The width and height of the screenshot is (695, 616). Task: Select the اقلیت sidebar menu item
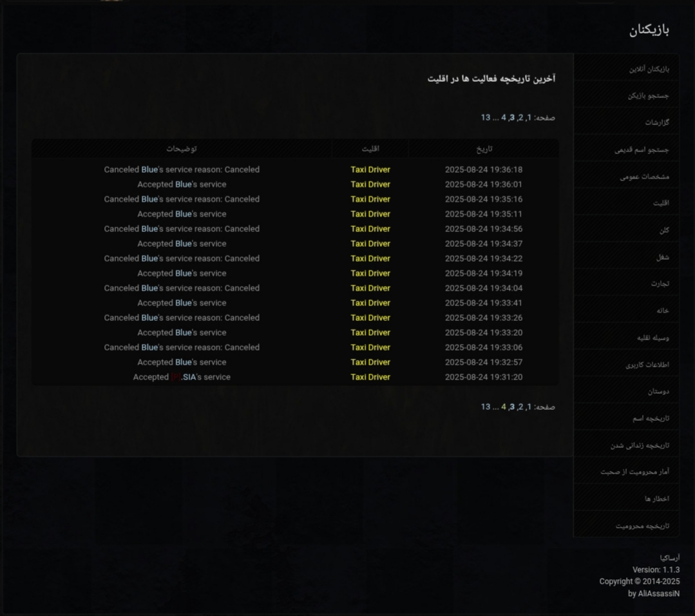[x=626, y=203]
